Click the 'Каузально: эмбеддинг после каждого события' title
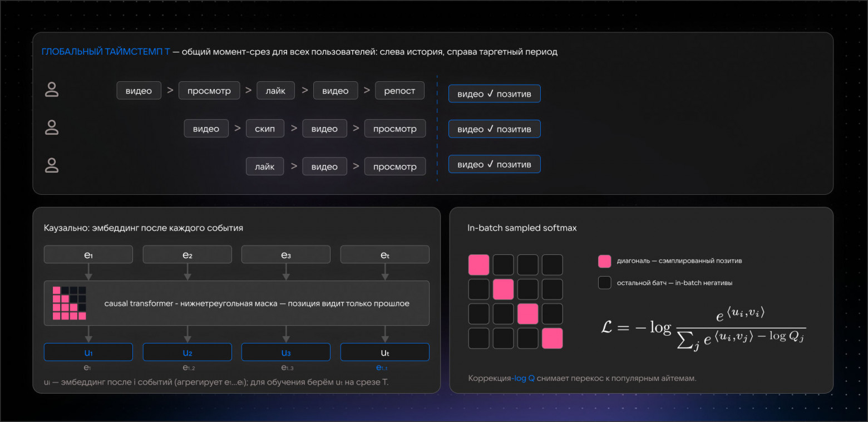Image resolution: width=868 pixels, height=422 pixels. (x=144, y=228)
